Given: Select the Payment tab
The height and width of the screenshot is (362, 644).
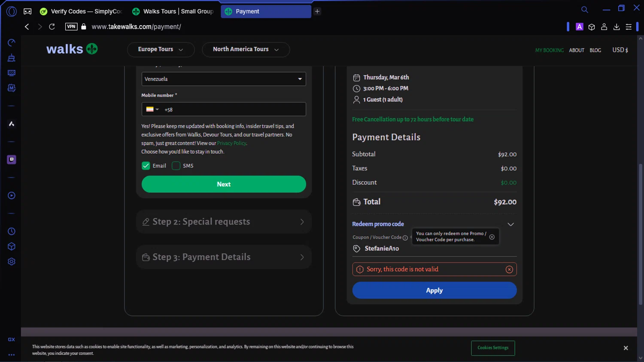Looking at the screenshot, I should point(266,12).
